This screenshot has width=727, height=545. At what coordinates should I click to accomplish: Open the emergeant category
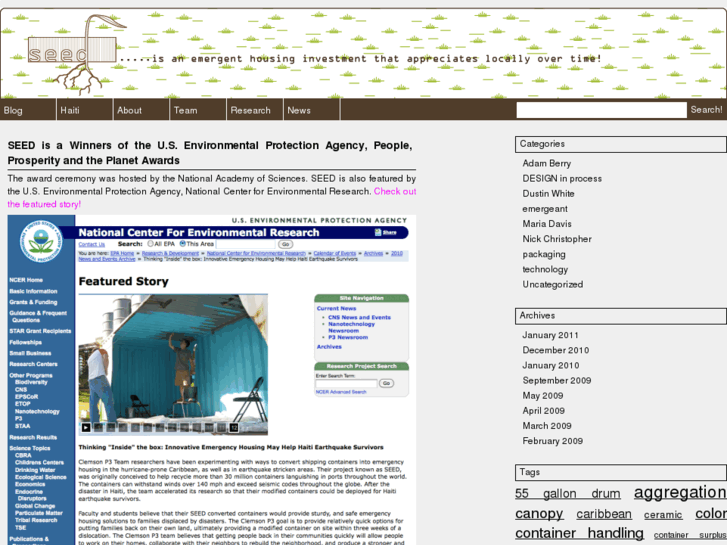[545, 209]
